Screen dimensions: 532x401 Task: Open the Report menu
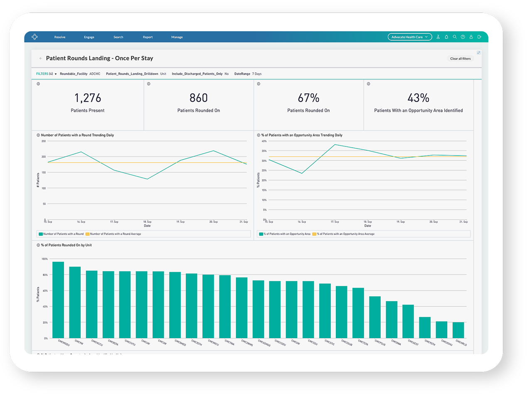tap(148, 37)
